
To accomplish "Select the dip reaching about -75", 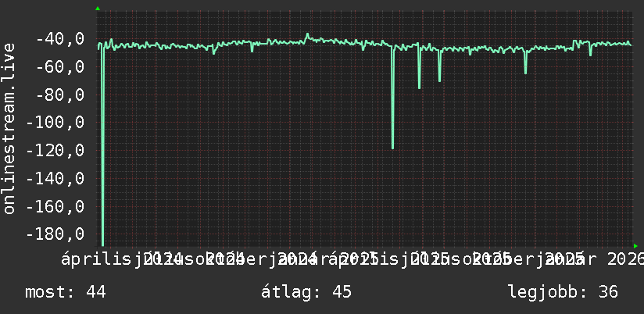I will (419, 87).
